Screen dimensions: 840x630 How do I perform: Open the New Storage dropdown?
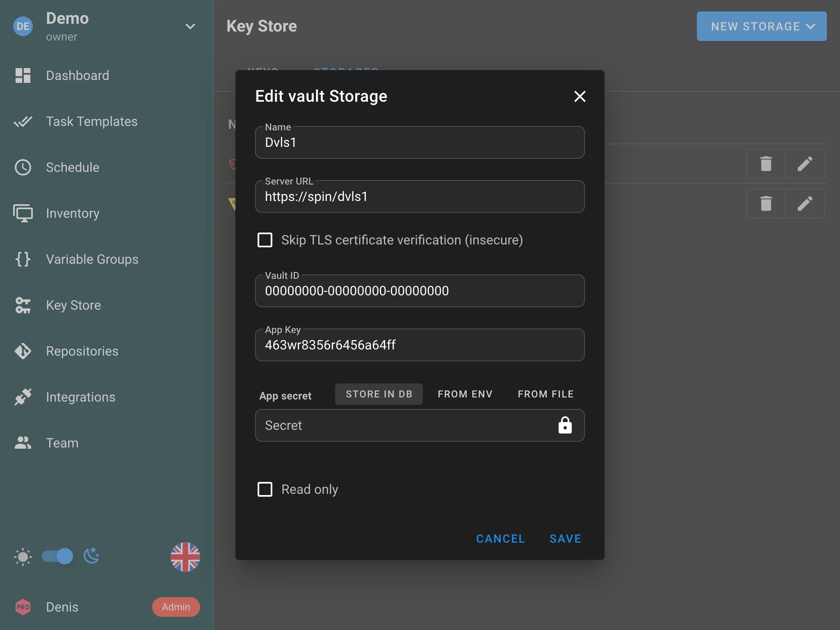coord(761,26)
